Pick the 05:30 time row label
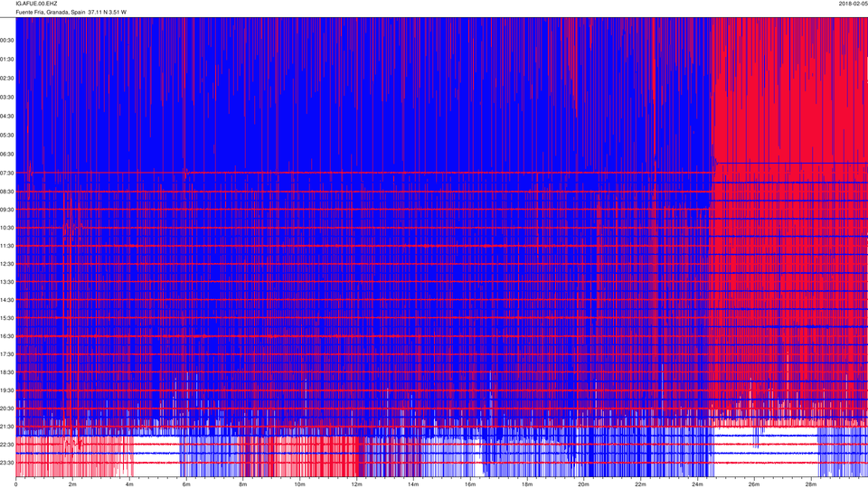868x488 pixels. [x=7, y=135]
